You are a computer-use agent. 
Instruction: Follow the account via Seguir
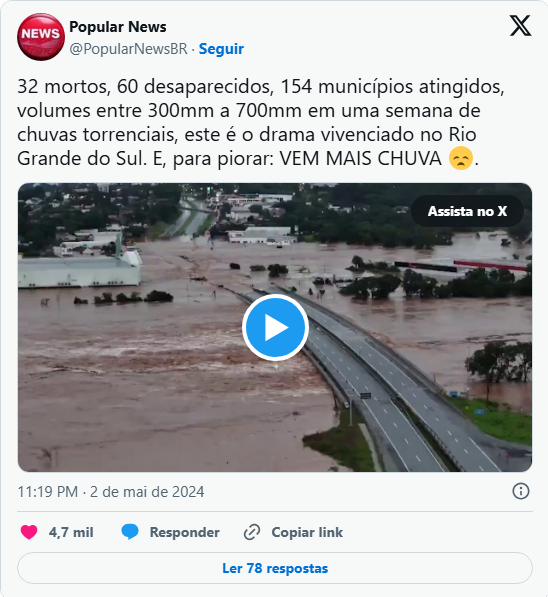click(221, 49)
